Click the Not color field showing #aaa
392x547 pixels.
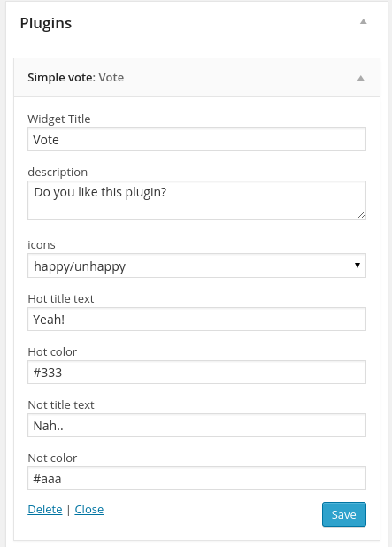196,478
